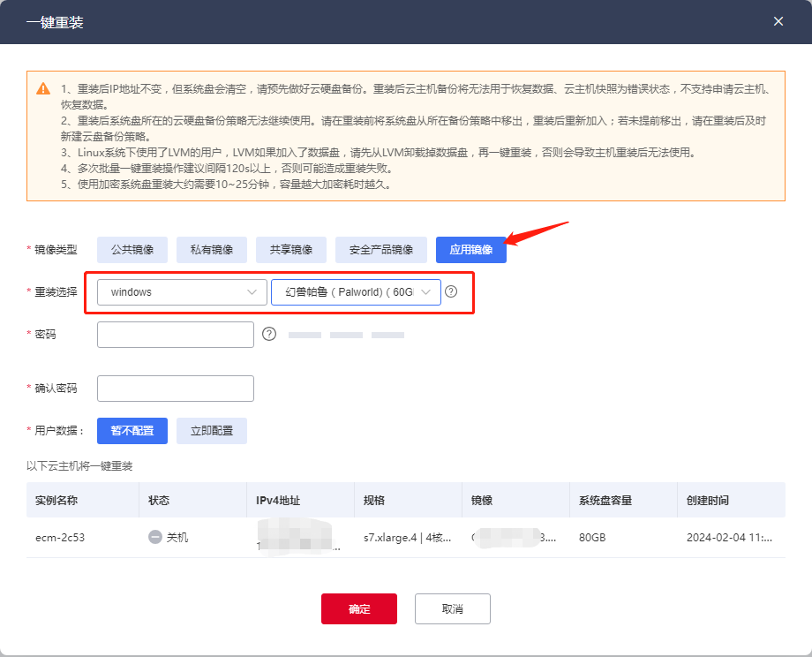The height and width of the screenshot is (657, 812).
Task: Click the 取消 button
Action: (452, 608)
